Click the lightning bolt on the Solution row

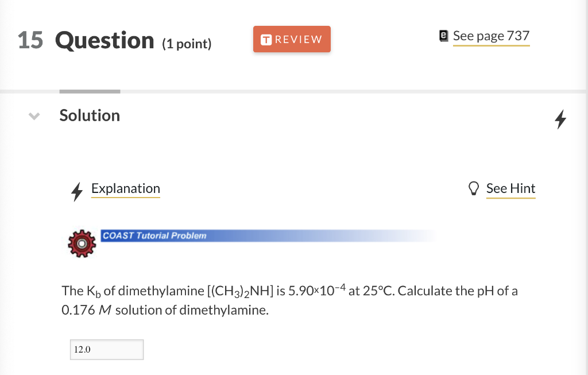coord(560,119)
